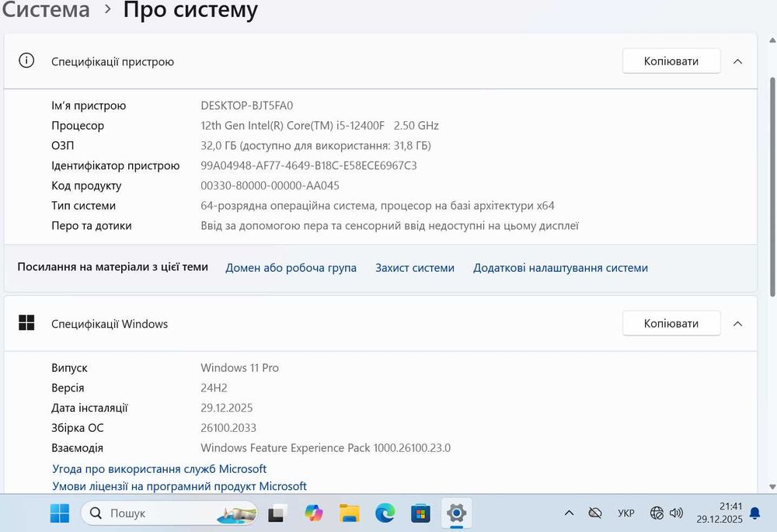Select edition text Windows 11 Pro
The width and height of the screenshot is (777, 532).
point(240,368)
